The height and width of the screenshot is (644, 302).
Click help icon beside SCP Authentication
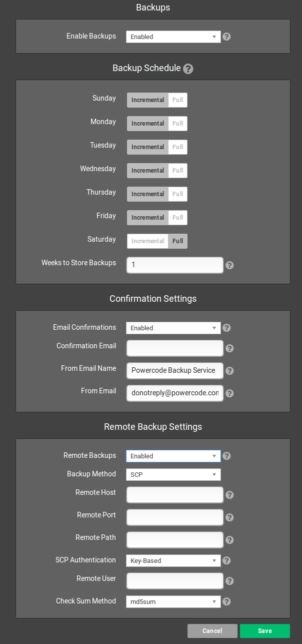tap(226, 560)
